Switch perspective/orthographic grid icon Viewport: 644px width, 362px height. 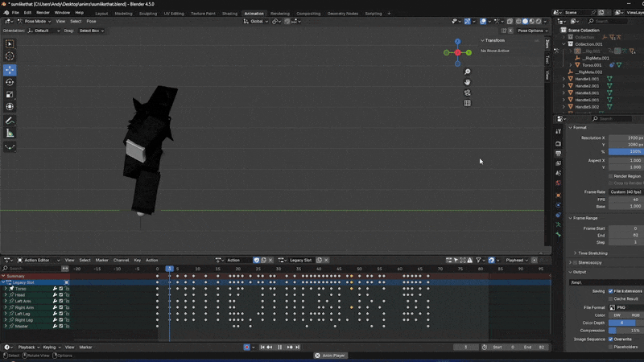click(x=468, y=103)
